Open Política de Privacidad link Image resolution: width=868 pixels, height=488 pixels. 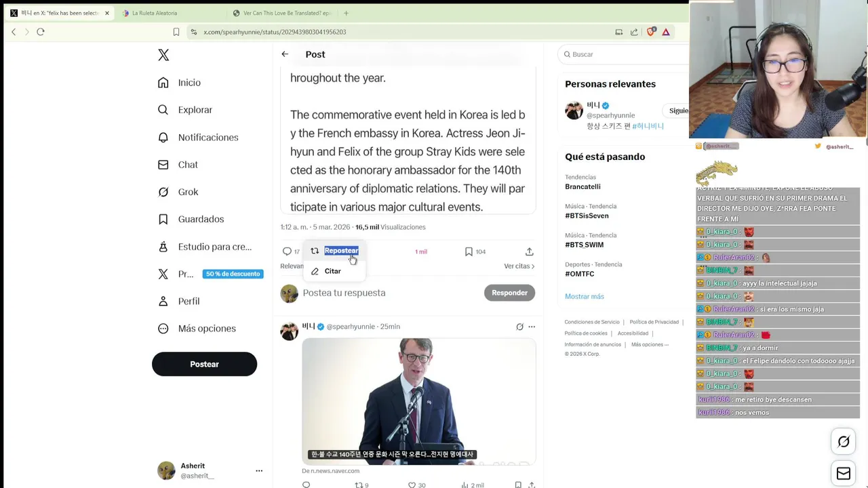pyautogui.click(x=654, y=322)
